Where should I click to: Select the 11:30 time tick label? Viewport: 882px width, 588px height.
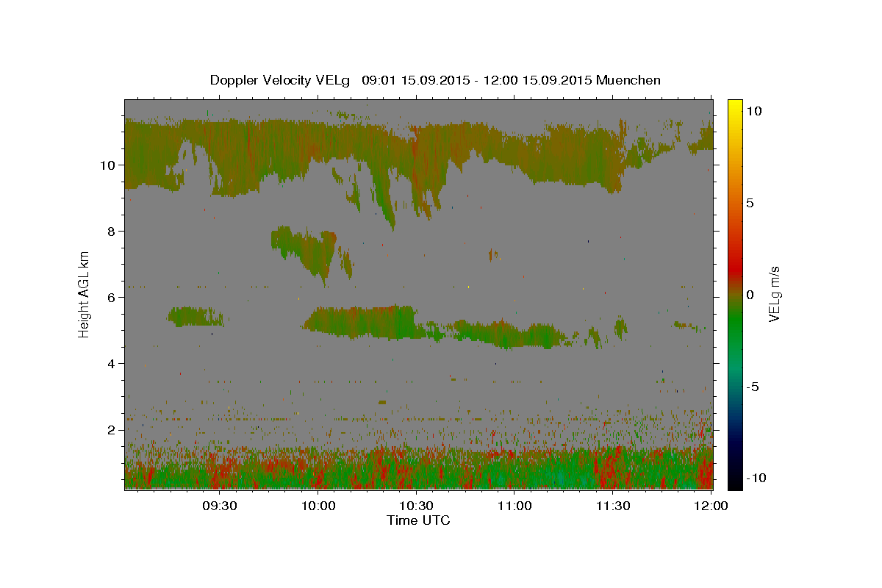(x=613, y=506)
